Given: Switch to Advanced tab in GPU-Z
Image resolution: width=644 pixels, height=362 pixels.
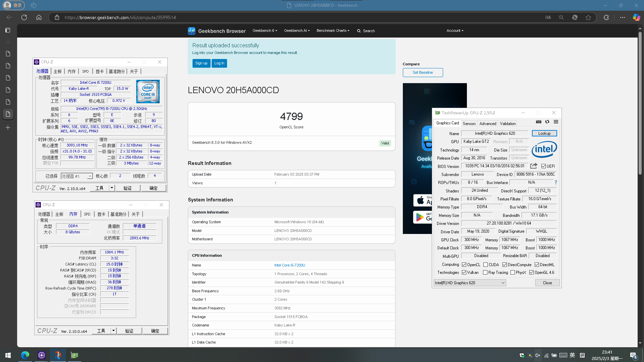Looking at the screenshot, I should pyautogui.click(x=488, y=124).
